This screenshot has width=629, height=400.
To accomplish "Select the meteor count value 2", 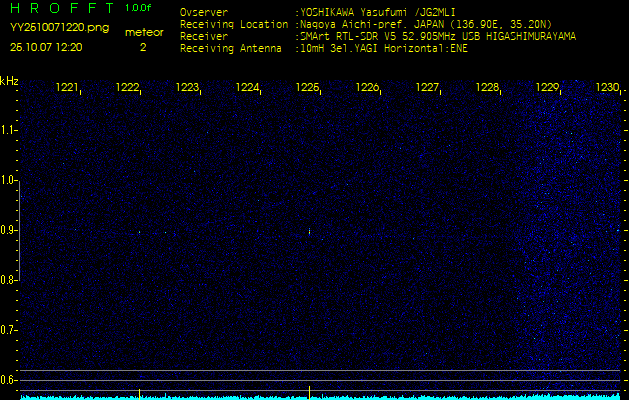I will 143,47.
